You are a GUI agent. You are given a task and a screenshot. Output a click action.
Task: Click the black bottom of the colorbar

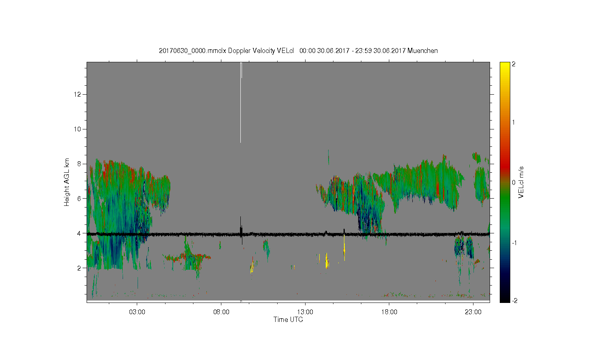pos(505,298)
